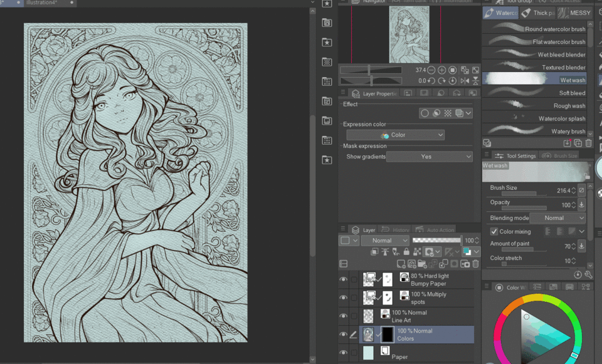Toggle visibility of Bumpy Paper layer
The image size is (602, 364).
coord(343,279)
